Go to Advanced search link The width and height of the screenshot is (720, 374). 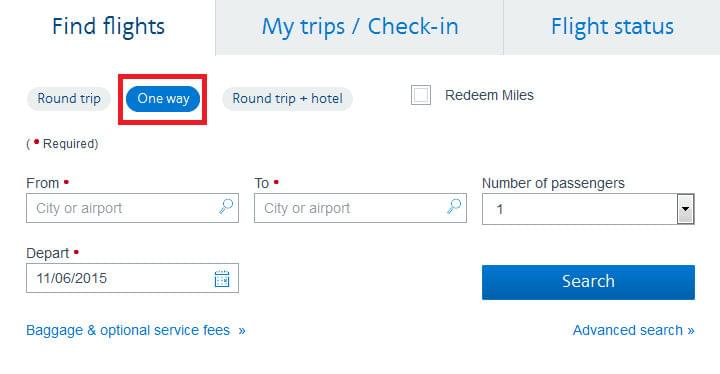(x=634, y=330)
